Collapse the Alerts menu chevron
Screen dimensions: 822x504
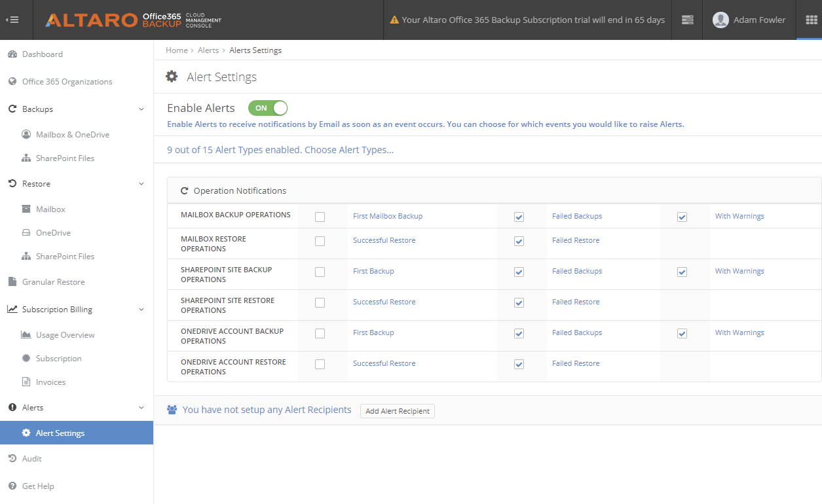[x=141, y=408]
